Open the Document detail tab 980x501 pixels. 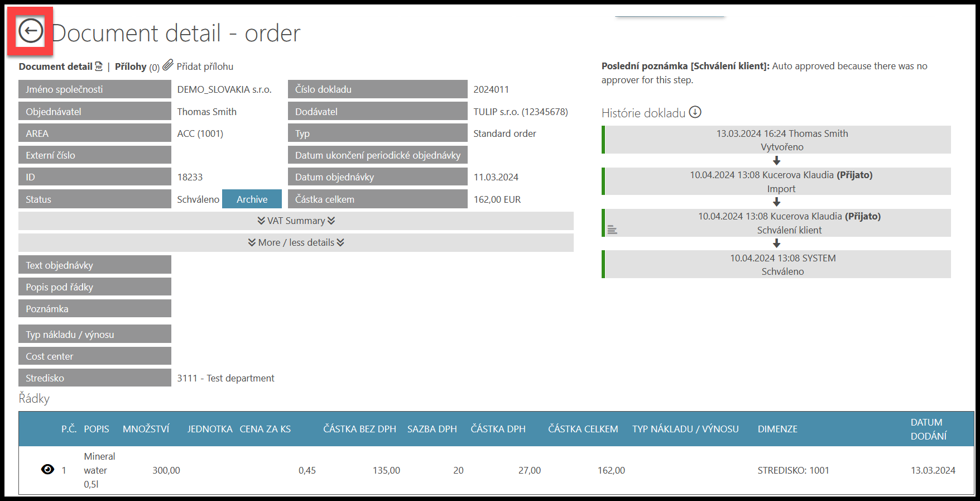[55, 66]
